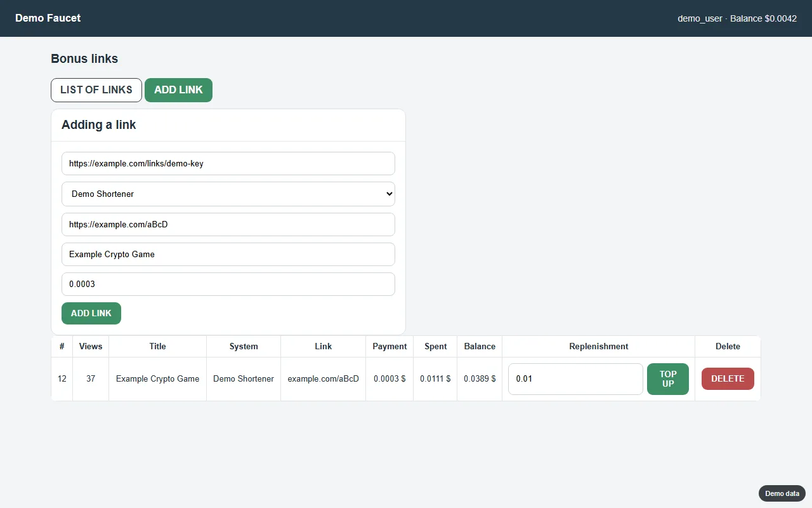The width and height of the screenshot is (812, 508).
Task: Delete the Example Crypto Game link
Action: pyautogui.click(x=728, y=378)
